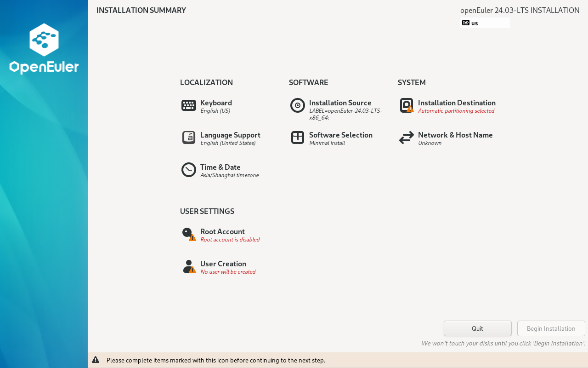Click the Network & Host Name arrows icon
This screenshot has height=368, width=588.
[x=406, y=138]
